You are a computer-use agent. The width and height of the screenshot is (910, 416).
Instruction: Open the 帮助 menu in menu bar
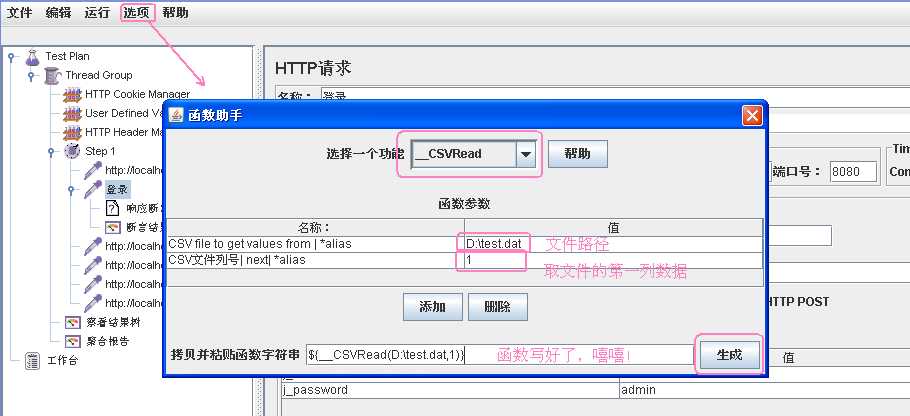[175, 13]
